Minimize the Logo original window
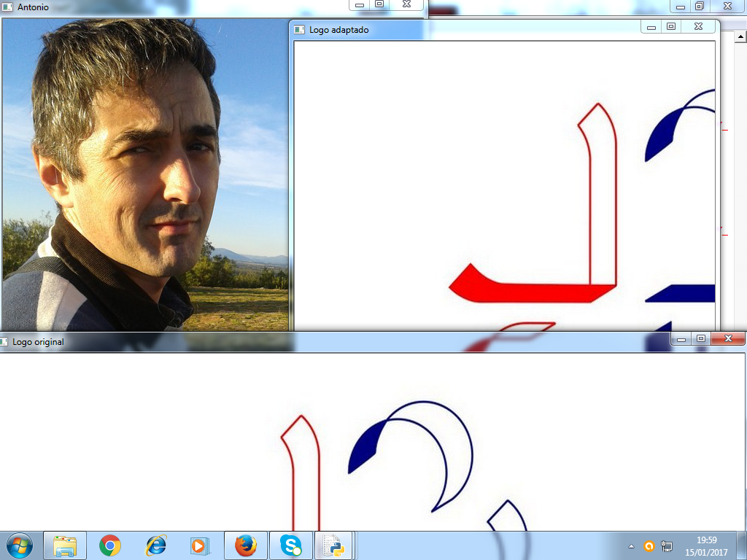 [681, 339]
